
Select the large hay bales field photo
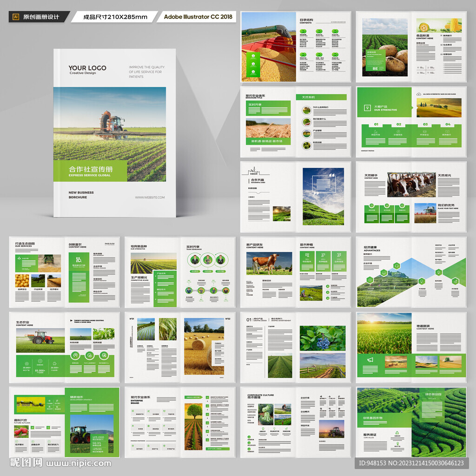(x=204, y=346)
